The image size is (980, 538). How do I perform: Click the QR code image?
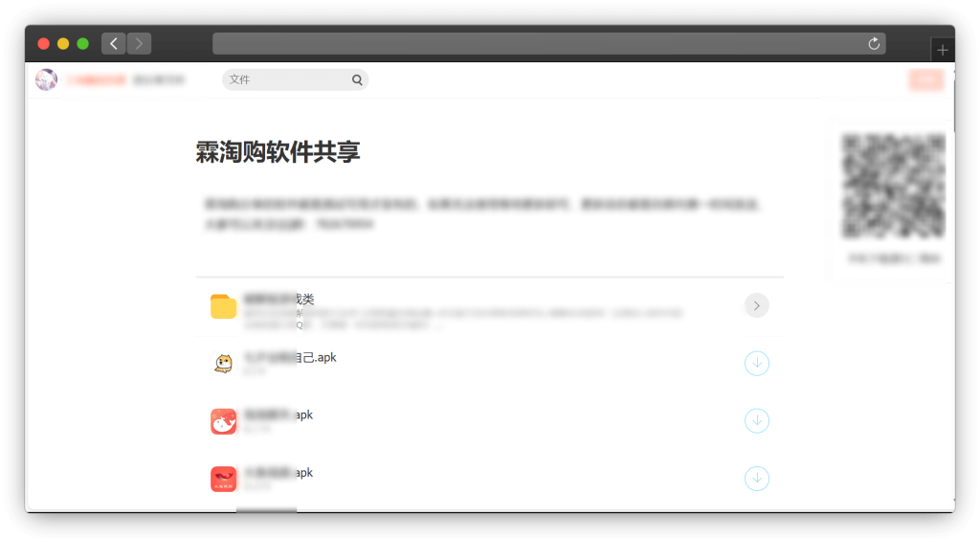coord(893,186)
